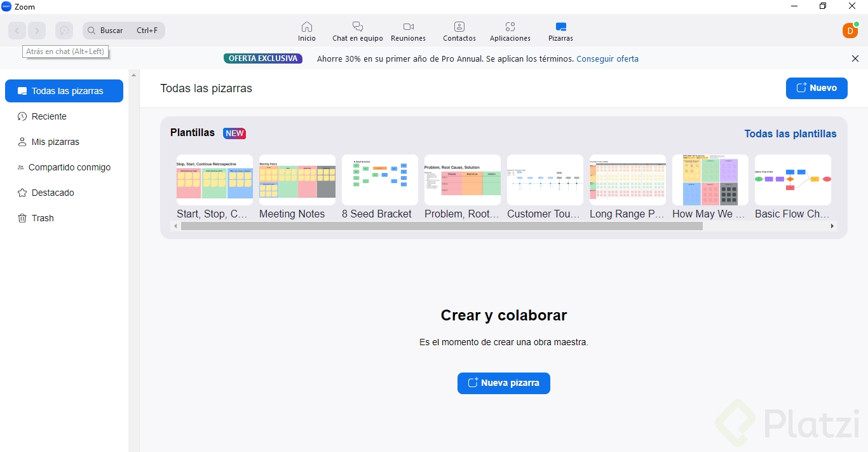868x452 pixels.
Task: Go back using the back arrow
Action: 17,31
